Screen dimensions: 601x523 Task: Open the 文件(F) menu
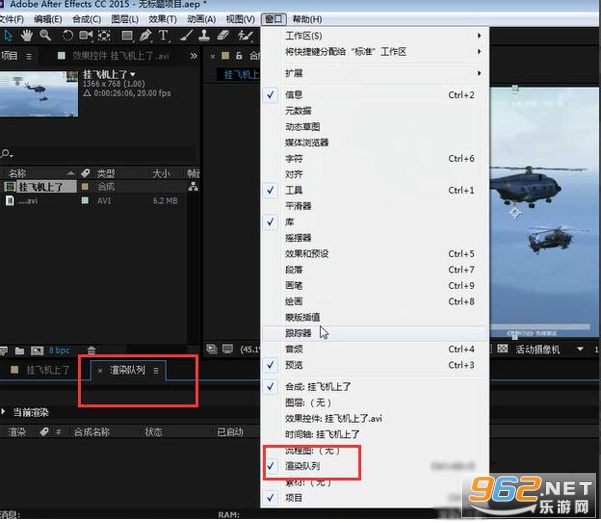11,19
